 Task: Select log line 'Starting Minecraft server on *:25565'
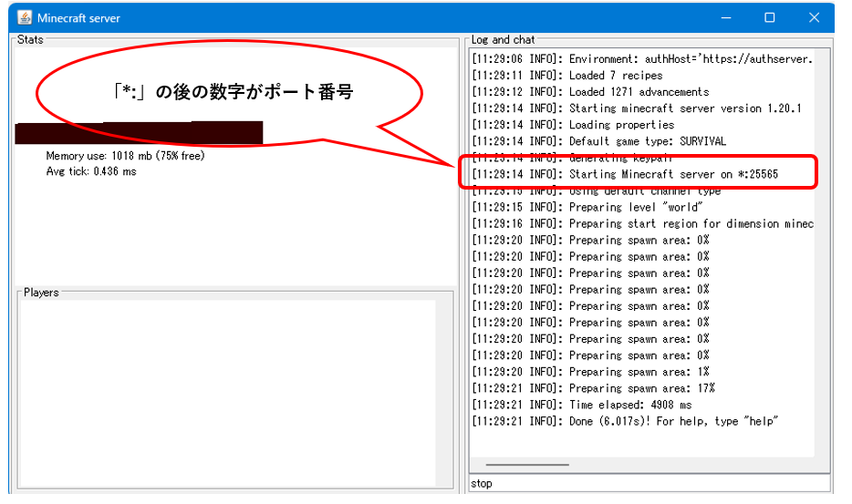(624, 174)
